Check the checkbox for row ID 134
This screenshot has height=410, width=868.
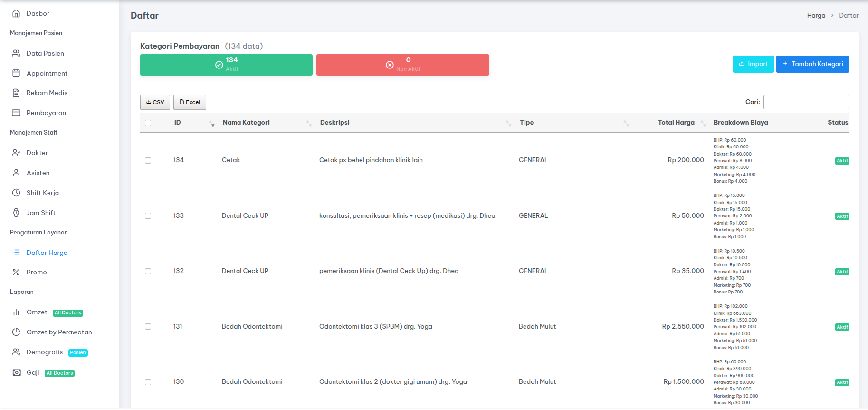pyautogui.click(x=148, y=160)
